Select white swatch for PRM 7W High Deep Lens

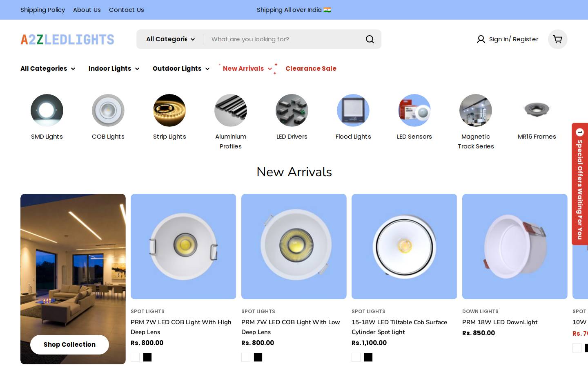[135, 357]
